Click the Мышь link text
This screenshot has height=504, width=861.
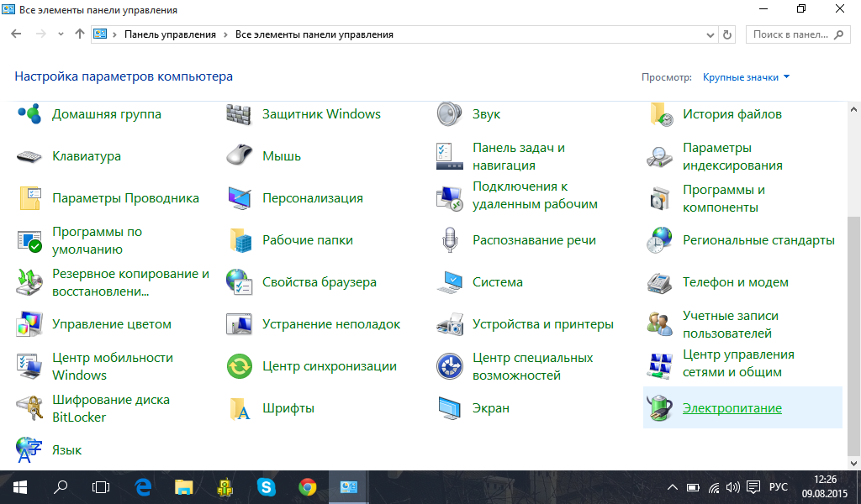pos(282,156)
